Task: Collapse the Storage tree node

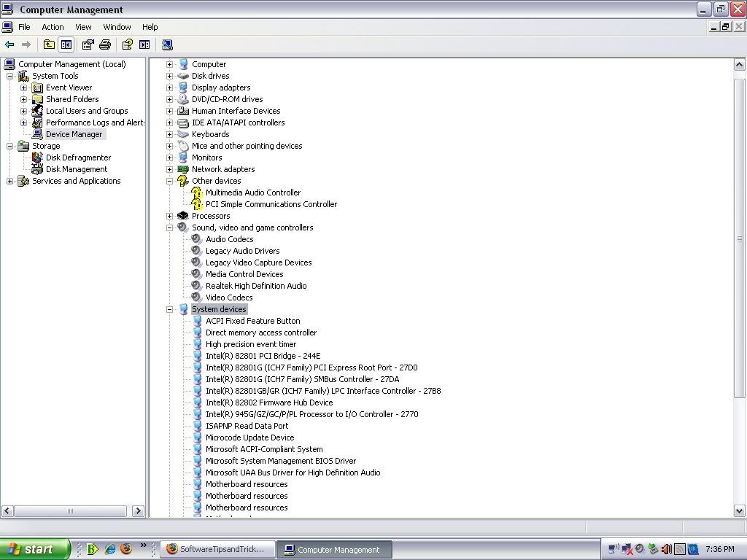Action: [10, 146]
